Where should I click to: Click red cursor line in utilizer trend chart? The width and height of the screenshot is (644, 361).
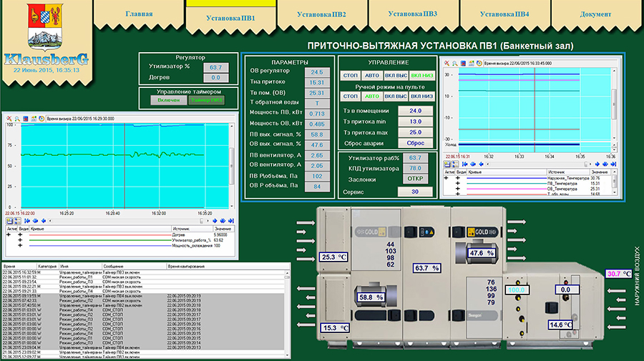(x=125, y=166)
